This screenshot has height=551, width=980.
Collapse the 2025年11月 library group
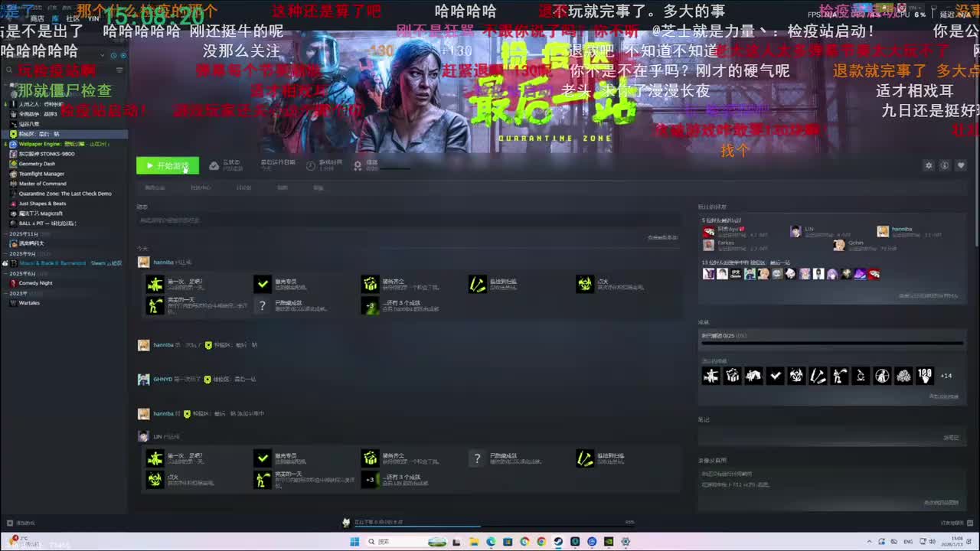point(23,233)
